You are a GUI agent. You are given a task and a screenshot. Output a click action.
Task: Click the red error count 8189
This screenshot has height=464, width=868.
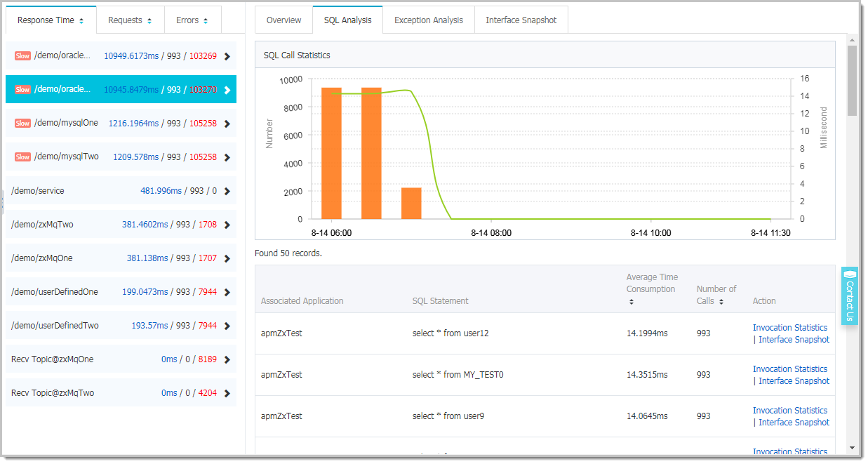[x=208, y=359]
